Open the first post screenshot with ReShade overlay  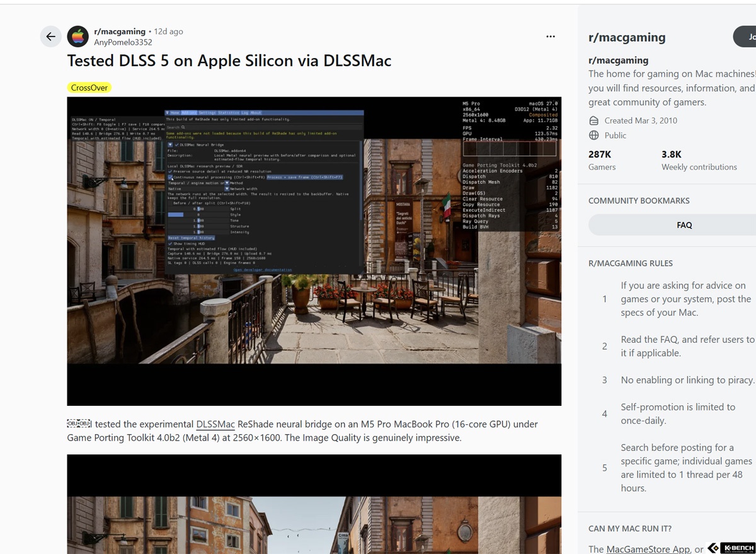tap(314, 251)
